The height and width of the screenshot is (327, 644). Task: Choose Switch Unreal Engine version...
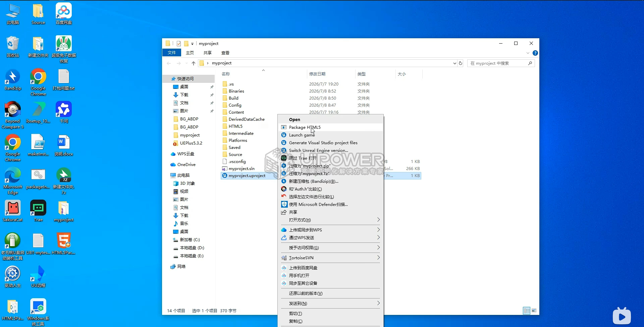pos(331,150)
